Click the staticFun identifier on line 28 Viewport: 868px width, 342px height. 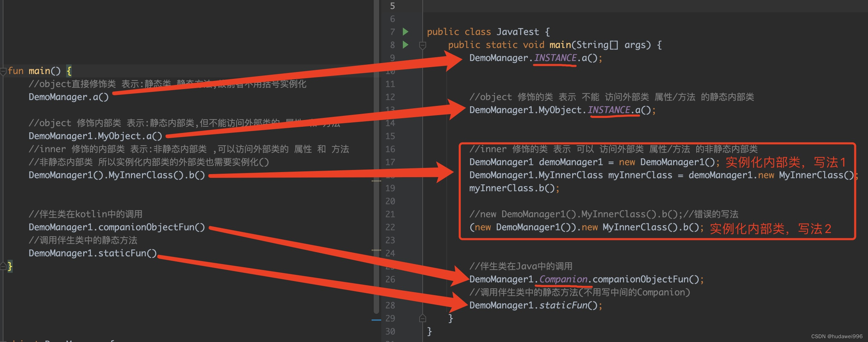coord(563,305)
